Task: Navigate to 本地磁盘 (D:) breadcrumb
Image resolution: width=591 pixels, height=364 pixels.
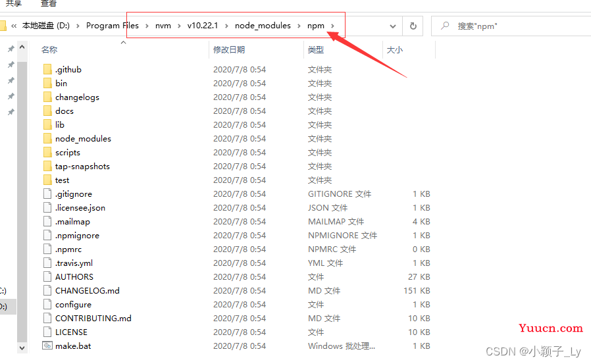Action: 45,26
